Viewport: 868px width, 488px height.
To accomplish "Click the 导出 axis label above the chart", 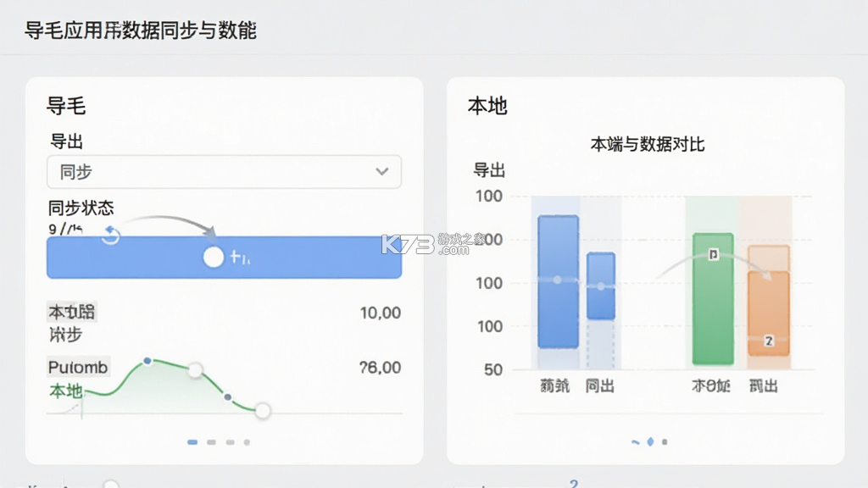I will (489, 170).
